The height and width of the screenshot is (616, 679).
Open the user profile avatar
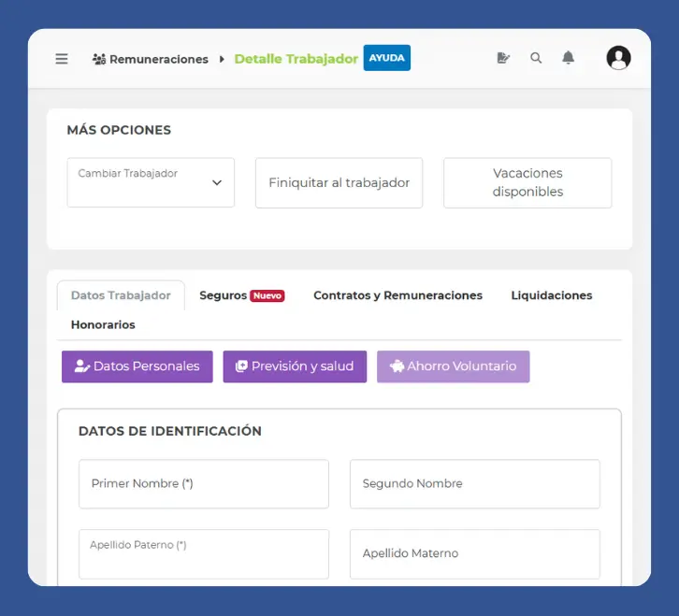point(618,58)
